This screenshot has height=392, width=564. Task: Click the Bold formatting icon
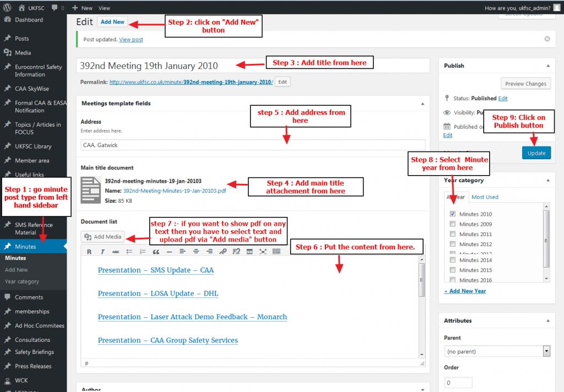click(89, 252)
